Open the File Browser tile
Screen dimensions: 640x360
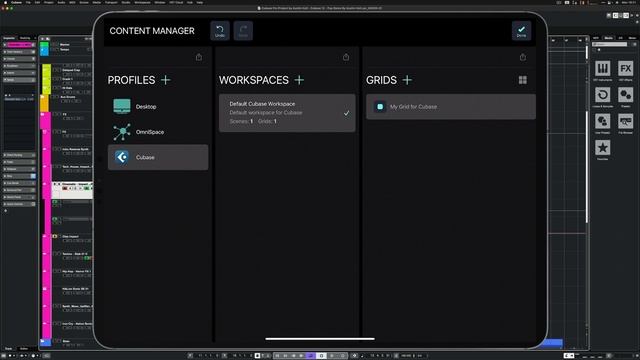(625, 122)
